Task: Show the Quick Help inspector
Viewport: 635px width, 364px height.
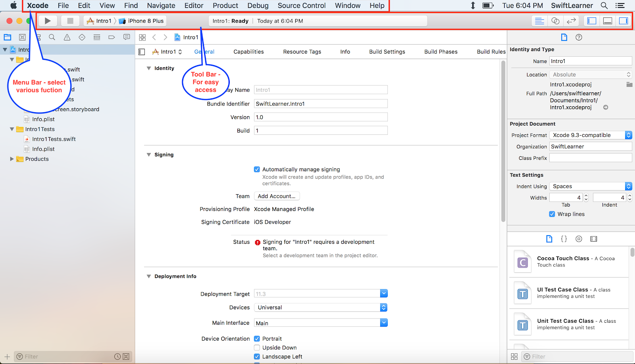Action: pos(579,37)
